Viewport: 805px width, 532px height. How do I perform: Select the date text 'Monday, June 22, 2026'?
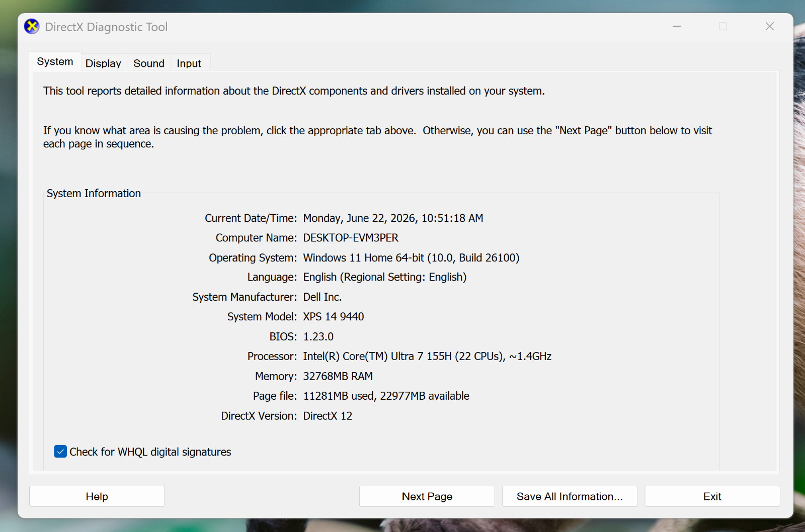360,218
